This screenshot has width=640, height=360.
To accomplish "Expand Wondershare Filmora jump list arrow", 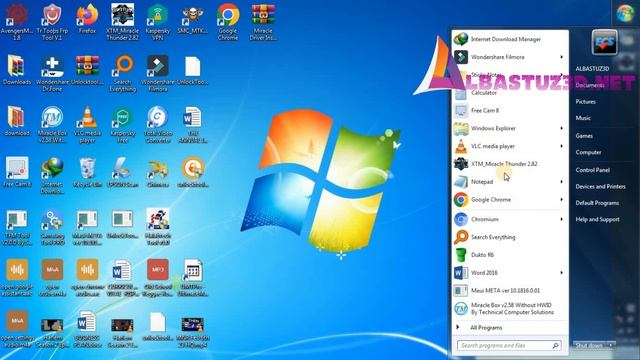I will pos(562,57).
